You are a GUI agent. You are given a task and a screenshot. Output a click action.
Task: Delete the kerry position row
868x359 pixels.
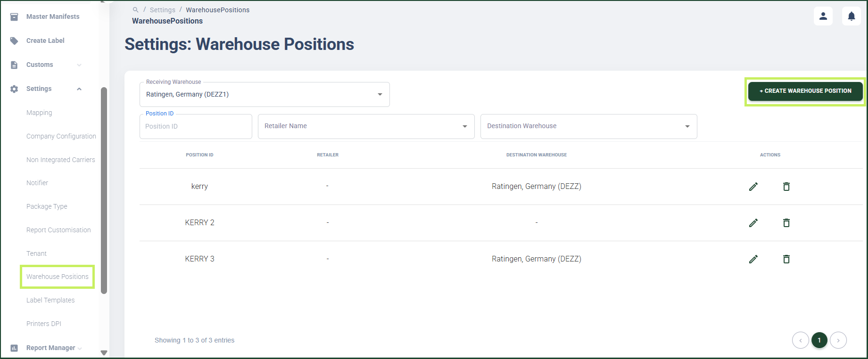(786, 187)
